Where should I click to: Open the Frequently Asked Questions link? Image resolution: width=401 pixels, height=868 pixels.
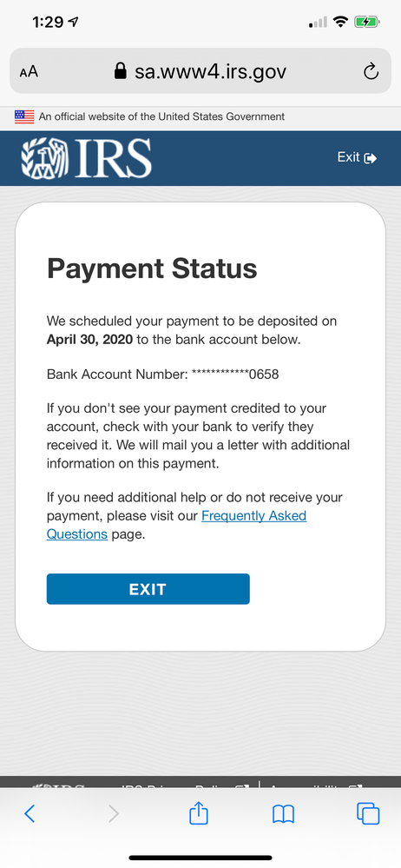click(176, 525)
